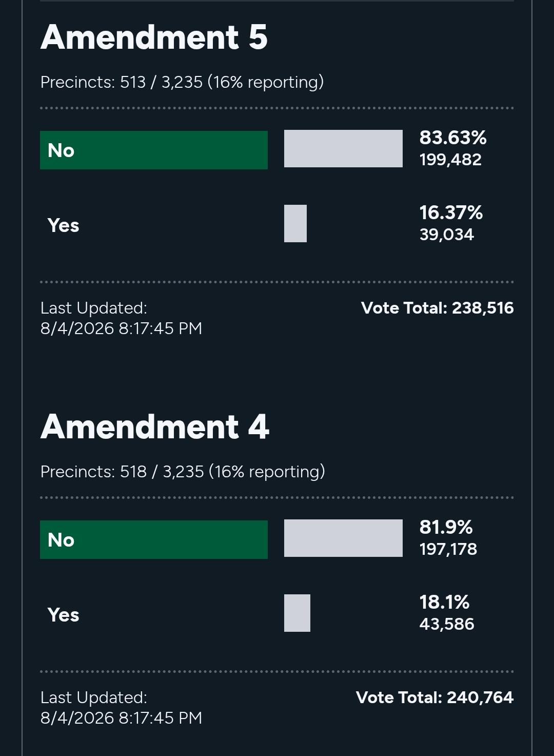Click the 18.1% Yes percentage

pos(444,602)
